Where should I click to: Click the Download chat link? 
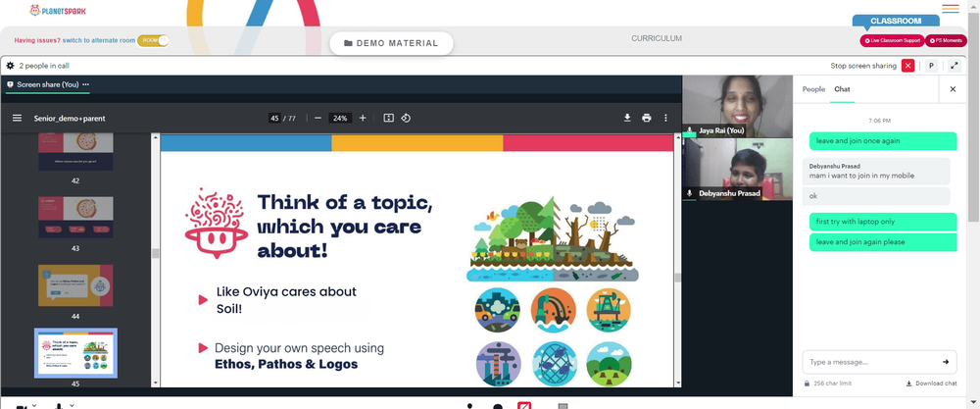931,383
